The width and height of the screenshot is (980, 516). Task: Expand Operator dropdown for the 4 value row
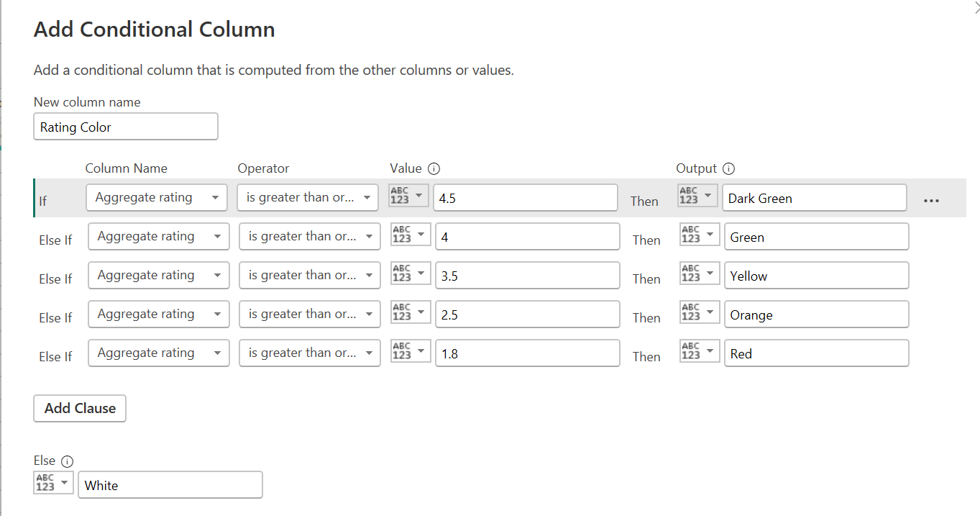click(x=309, y=236)
